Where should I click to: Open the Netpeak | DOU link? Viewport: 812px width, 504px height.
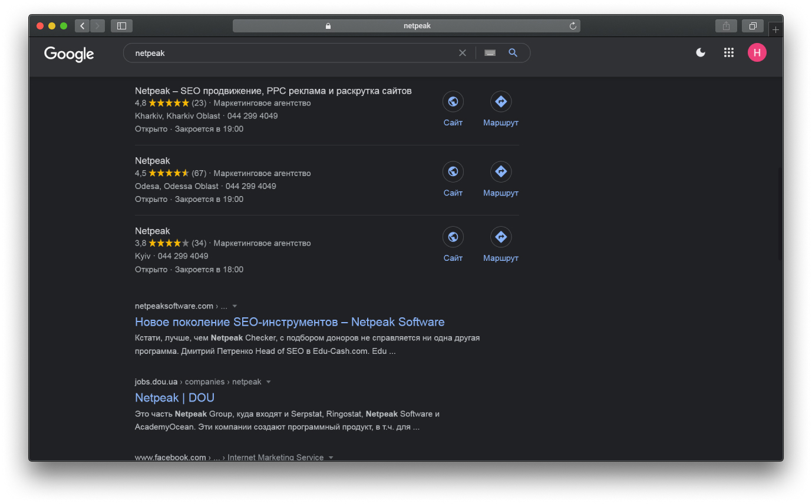(x=174, y=397)
